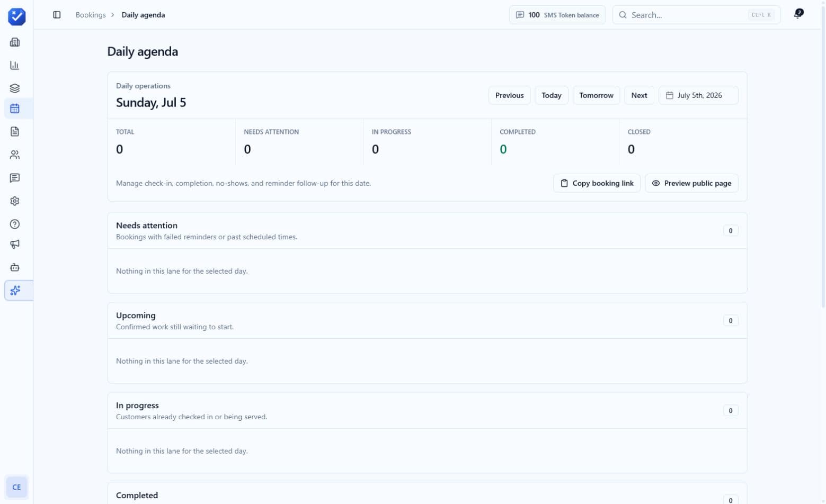Open the robot bot sidebar icon
This screenshot has height=504, width=826.
(15, 267)
